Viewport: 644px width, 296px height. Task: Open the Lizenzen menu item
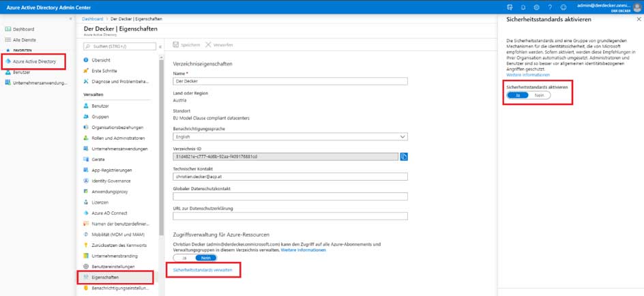click(x=100, y=203)
